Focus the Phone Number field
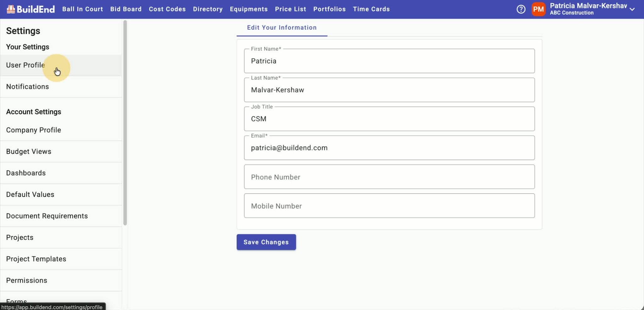Screen dimensions: 644x310 (x=389, y=177)
